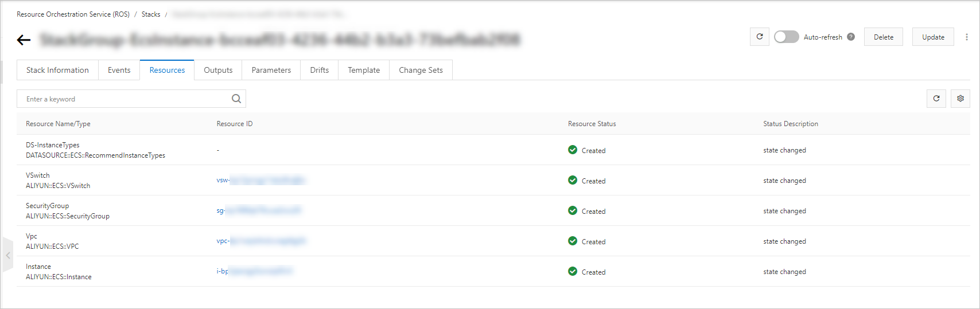This screenshot has width=980, height=309.
Task: Click the Delete button
Action: pos(883,37)
